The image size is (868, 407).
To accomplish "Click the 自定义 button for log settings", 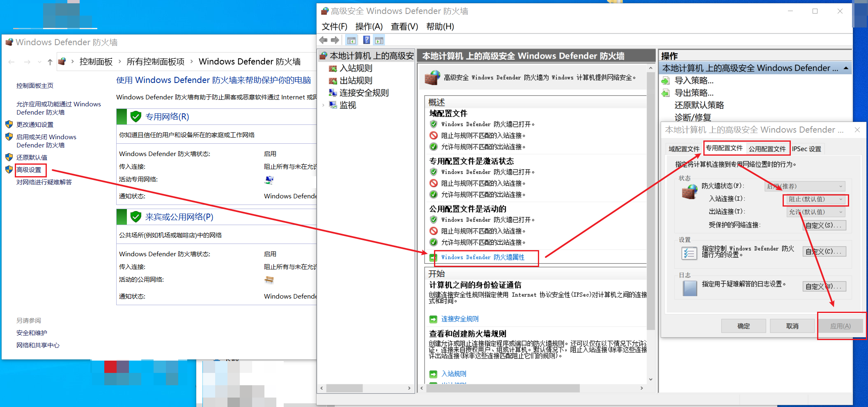I will pos(824,286).
